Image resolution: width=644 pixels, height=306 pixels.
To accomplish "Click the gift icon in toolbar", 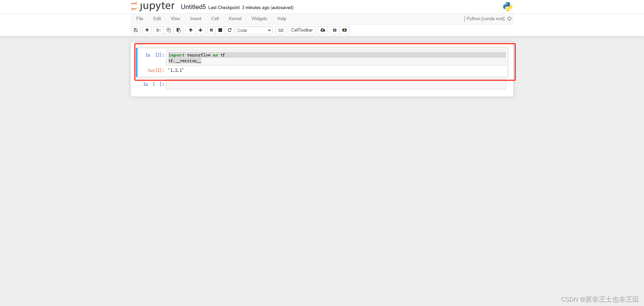I will click(x=334, y=30).
